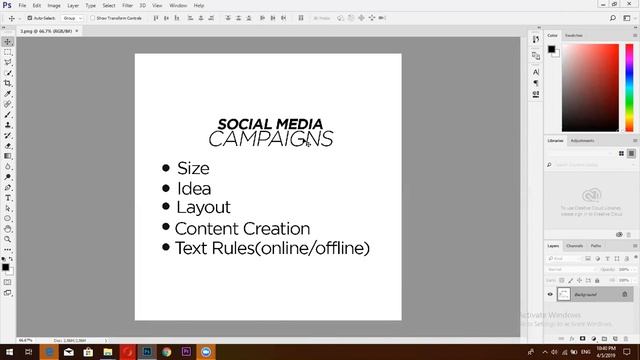
Task: Open the layer filter Kind dropdown
Action: click(x=563, y=258)
